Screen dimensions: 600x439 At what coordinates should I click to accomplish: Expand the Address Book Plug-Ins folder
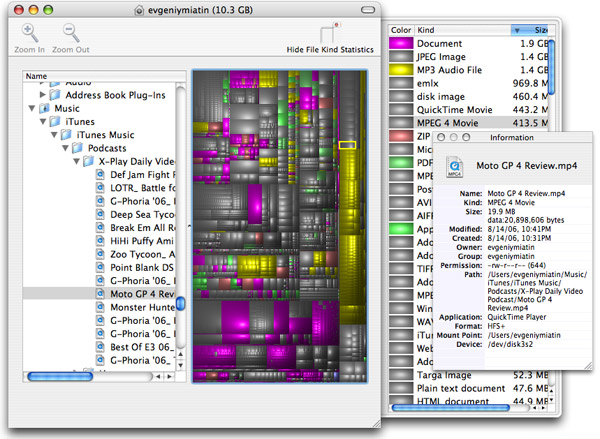point(42,95)
